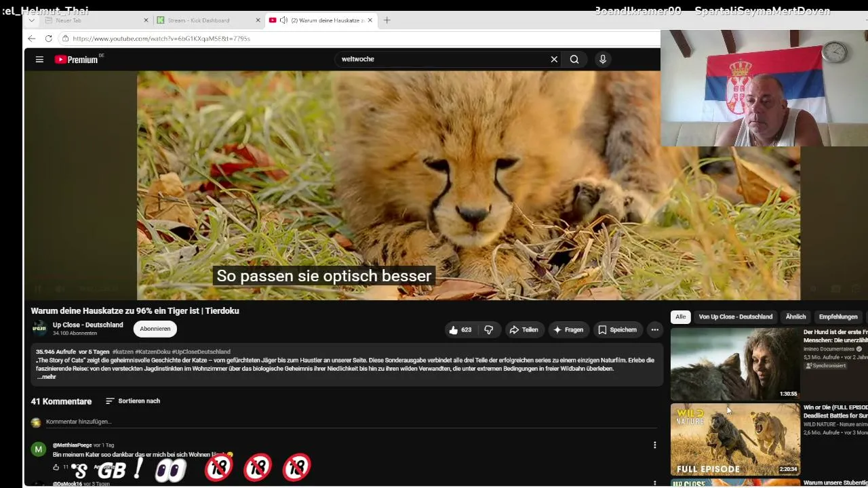Select the 'Ähnlich' filter chip

pos(795,317)
